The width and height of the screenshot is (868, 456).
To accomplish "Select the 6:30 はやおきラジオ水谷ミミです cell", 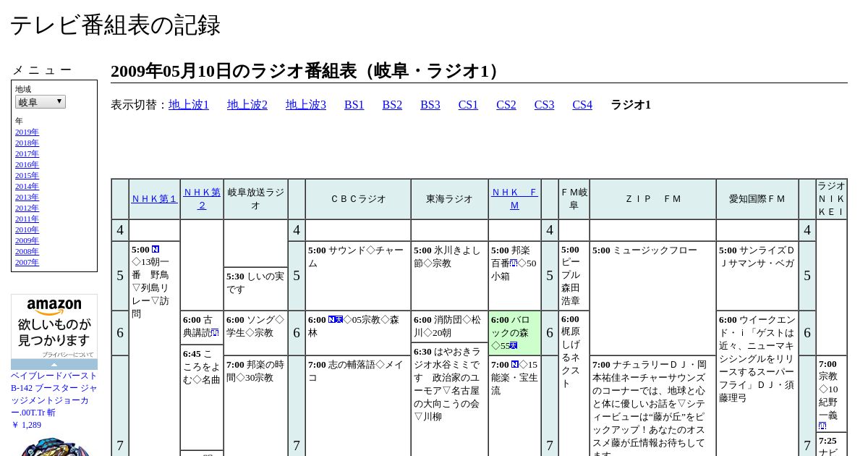I will (450, 400).
